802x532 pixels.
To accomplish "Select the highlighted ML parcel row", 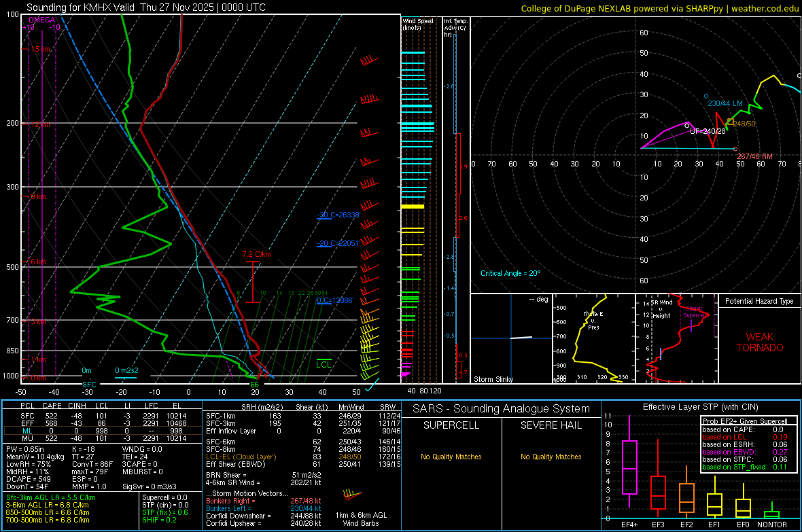I will coord(103,431).
